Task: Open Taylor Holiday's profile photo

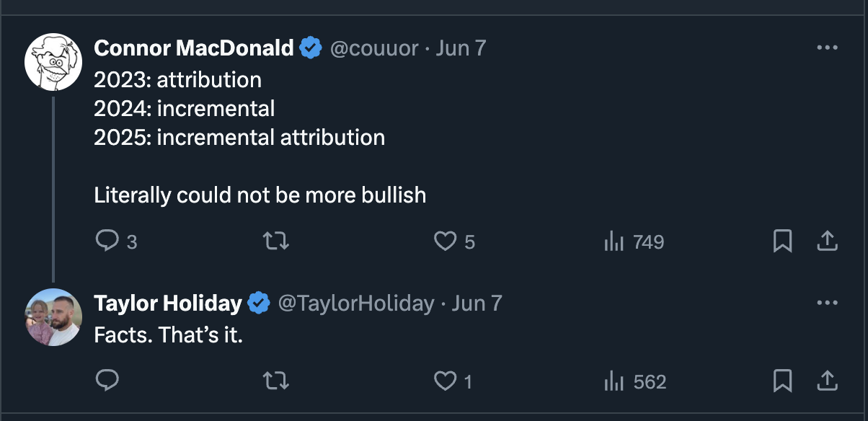Action: point(53,316)
